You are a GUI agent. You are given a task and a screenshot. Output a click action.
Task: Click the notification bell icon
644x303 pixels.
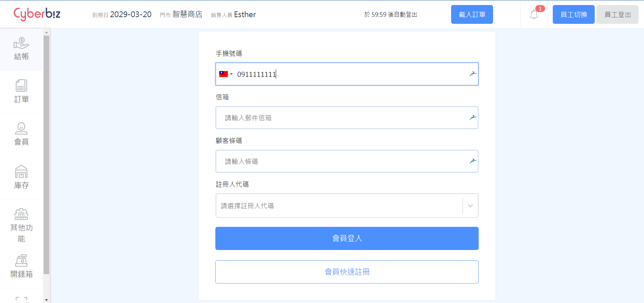click(534, 14)
